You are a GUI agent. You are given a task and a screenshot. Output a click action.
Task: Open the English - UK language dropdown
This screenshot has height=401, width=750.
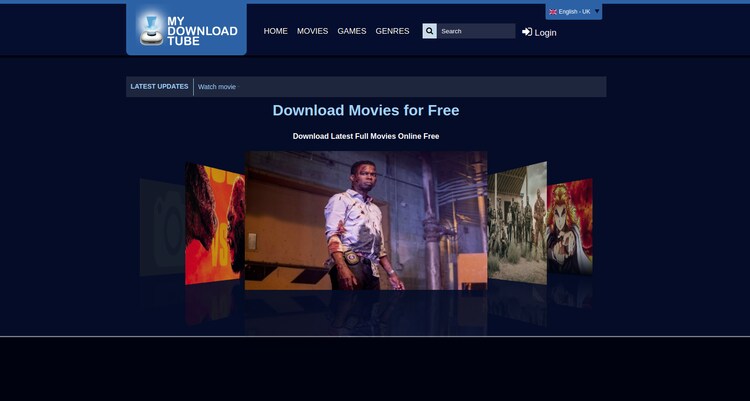tap(574, 11)
